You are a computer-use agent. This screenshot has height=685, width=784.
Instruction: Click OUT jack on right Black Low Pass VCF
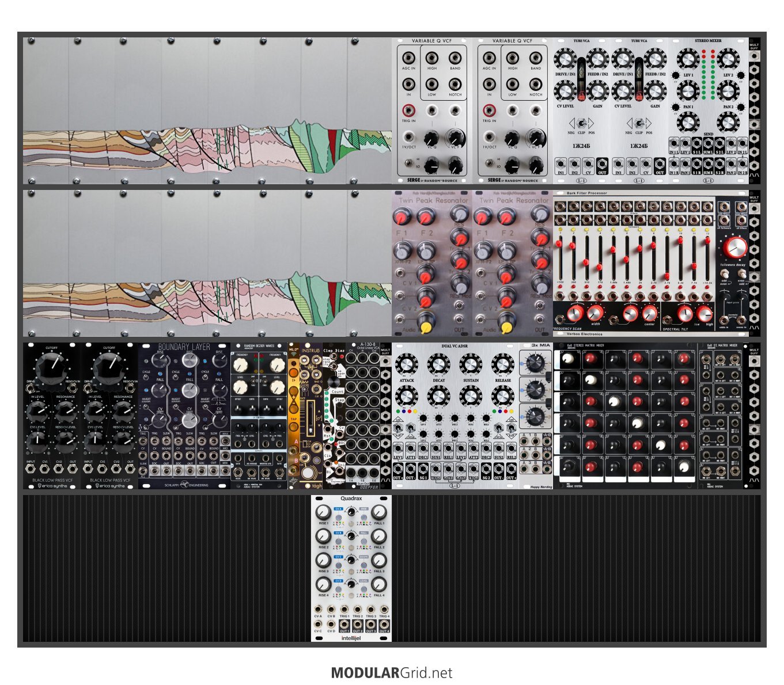pyautogui.click(x=131, y=469)
